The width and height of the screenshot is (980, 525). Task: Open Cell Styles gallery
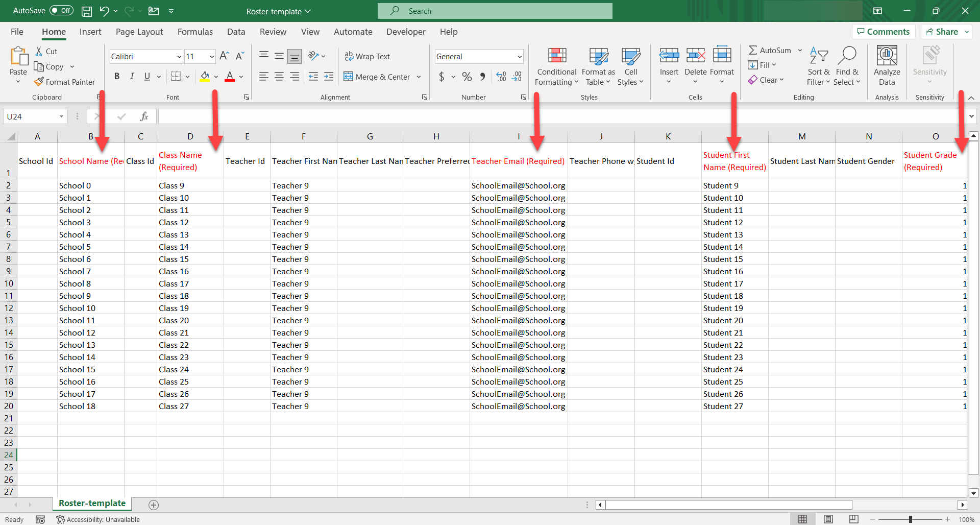tap(630, 67)
